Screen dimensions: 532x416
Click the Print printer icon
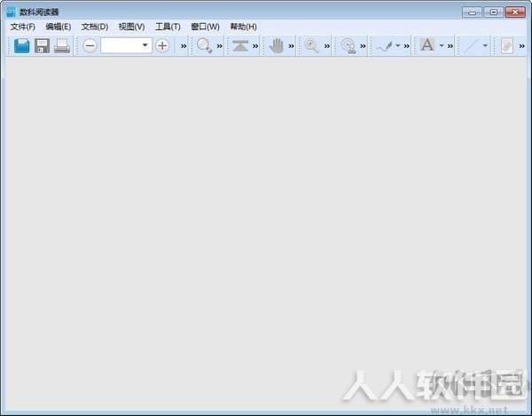pyautogui.click(x=62, y=46)
